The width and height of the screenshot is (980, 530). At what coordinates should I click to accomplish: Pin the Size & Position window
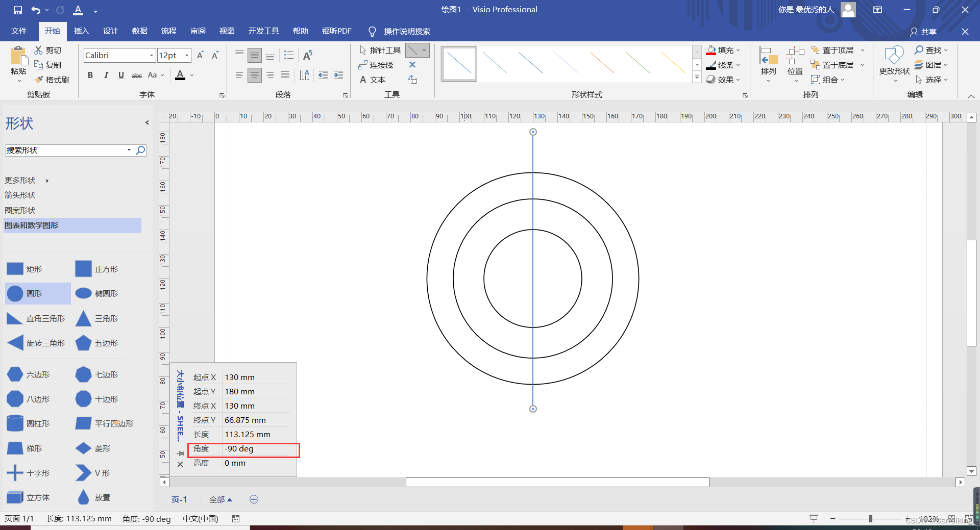click(x=180, y=453)
